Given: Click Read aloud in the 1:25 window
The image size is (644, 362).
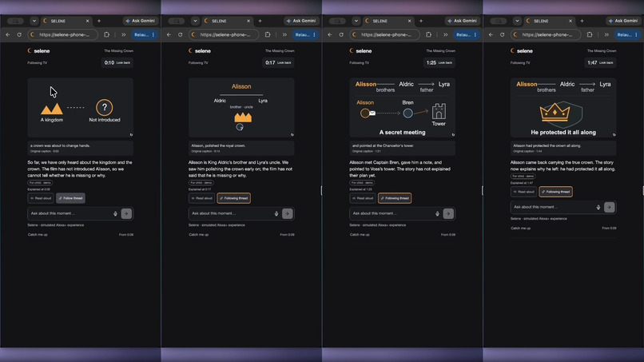Looking at the screenshot, I should (x=363, y=198).
